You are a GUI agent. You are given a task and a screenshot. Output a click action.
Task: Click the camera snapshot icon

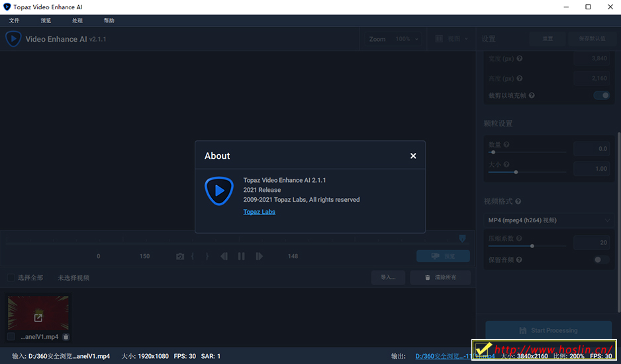coord(180,256)
